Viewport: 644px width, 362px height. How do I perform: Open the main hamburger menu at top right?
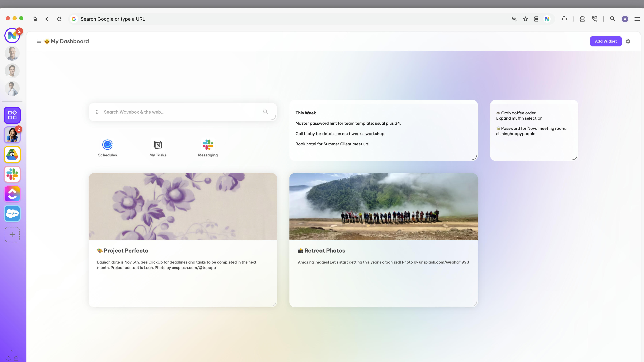pos(637,19)
